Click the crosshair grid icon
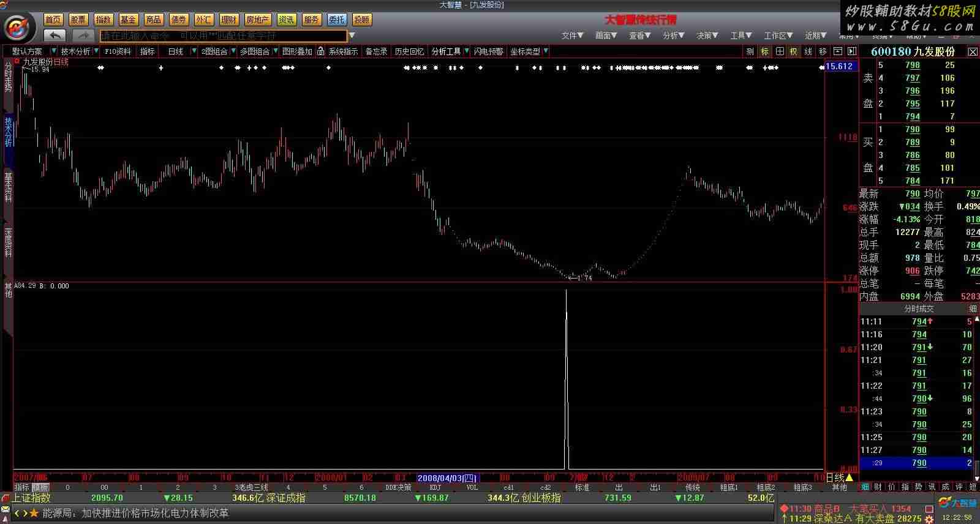This screenshot has height=524, width=980. pos(779,51)
